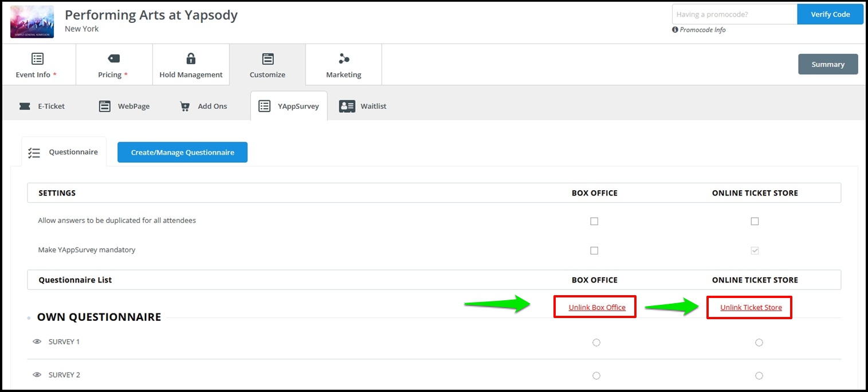Image resolution: width=868 pixels, height=392 pixels.
Task: Go to the Add Ons sub-tab
Action: click(203, 106)
